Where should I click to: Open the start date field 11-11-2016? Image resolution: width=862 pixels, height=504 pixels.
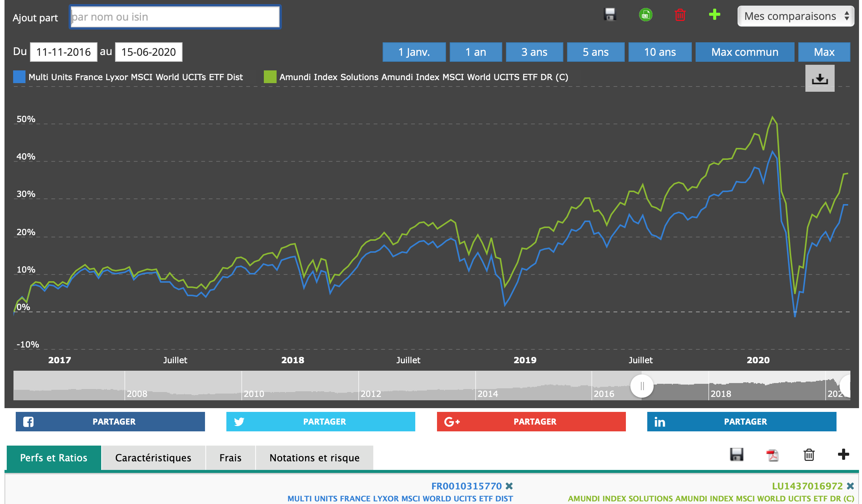(x=63, y=52)
